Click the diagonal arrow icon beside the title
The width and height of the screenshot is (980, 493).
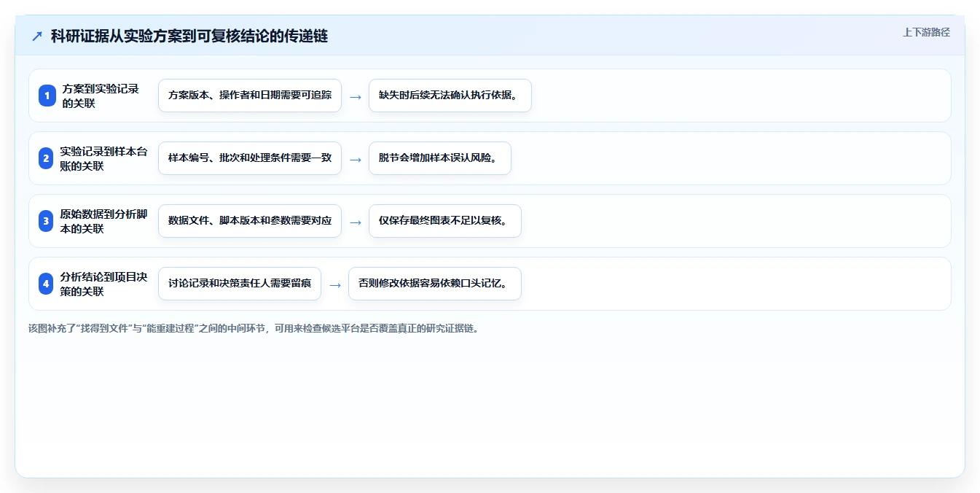click(x=37, y=36)
